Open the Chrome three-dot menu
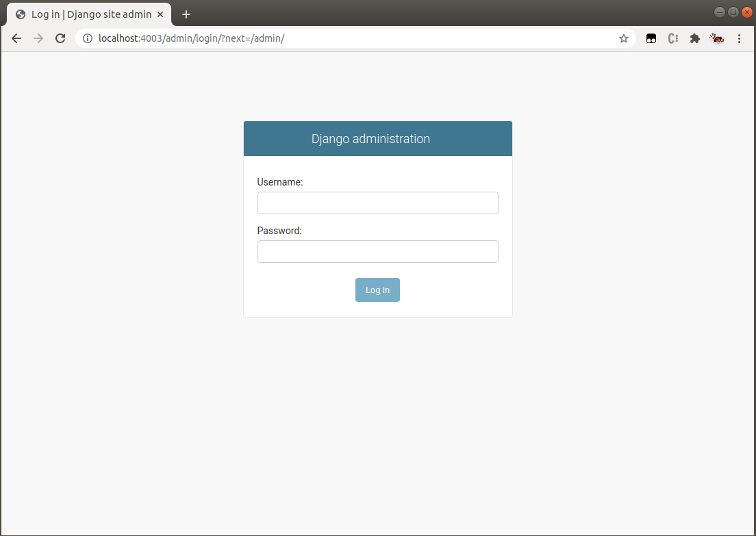This screenshot has width=756, height=536. coord(739,38)
